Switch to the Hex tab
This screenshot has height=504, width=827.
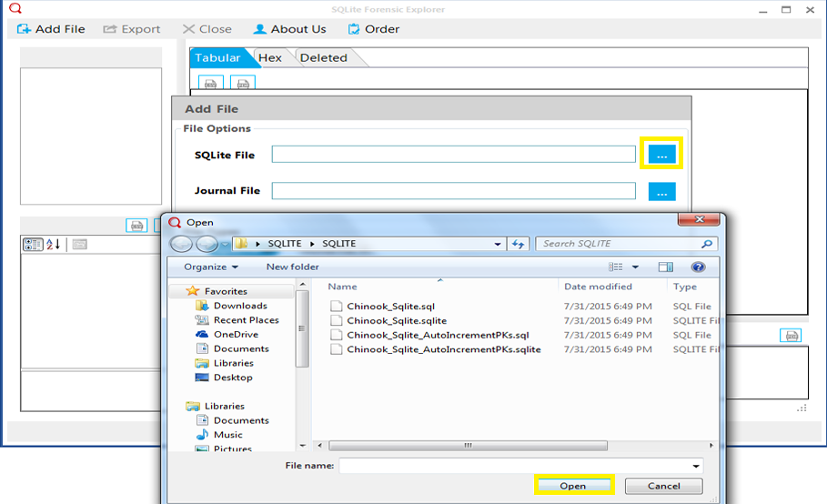tap(270, 57)
